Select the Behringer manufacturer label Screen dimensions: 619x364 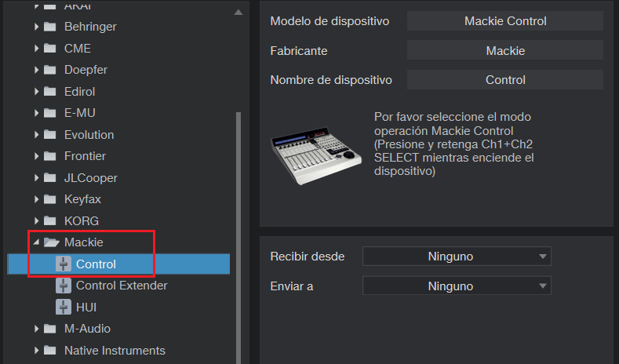point(90,27)
